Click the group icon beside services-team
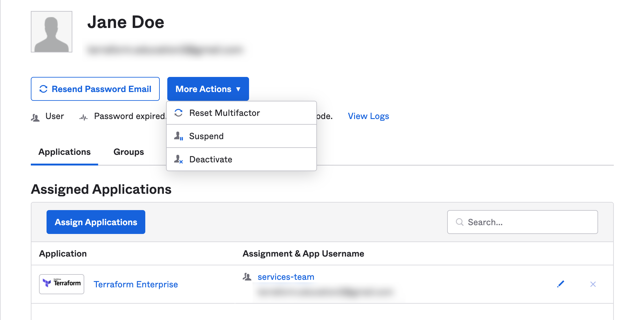The image size is (644, 320). [x=247, y=277]
